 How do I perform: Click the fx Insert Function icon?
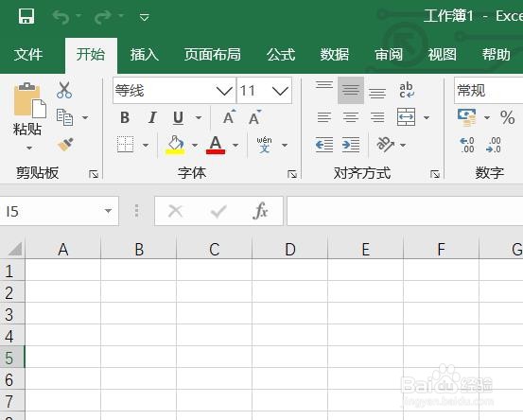tap(260, 211)
